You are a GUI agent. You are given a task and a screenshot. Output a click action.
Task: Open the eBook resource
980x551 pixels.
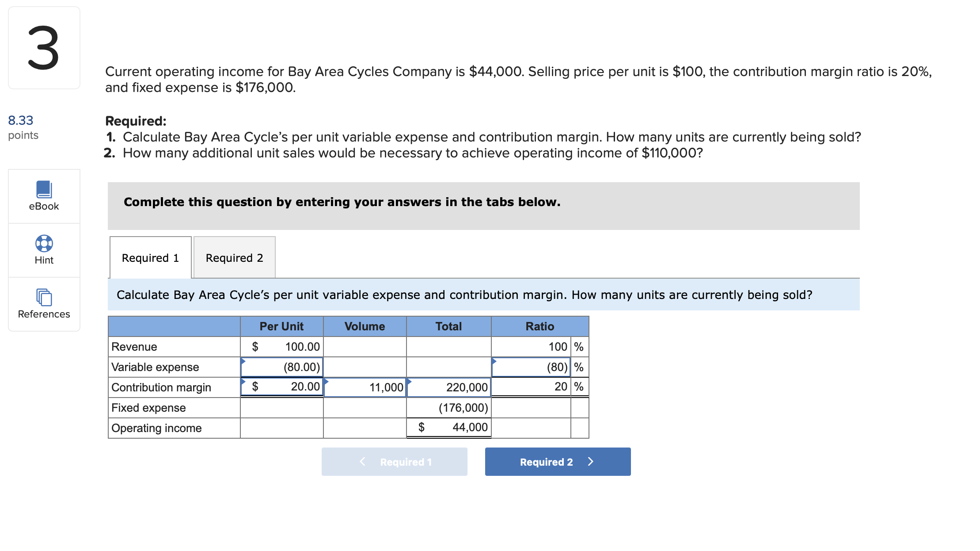[x=44, y=196]
